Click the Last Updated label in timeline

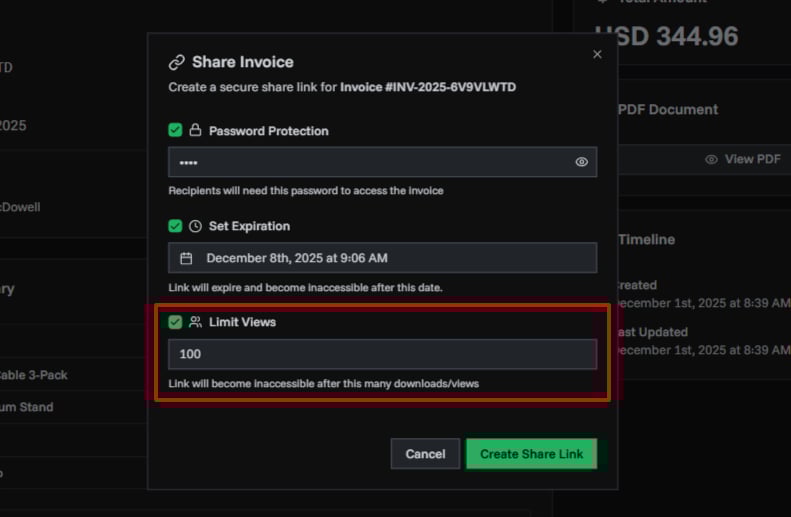[653, 332]
